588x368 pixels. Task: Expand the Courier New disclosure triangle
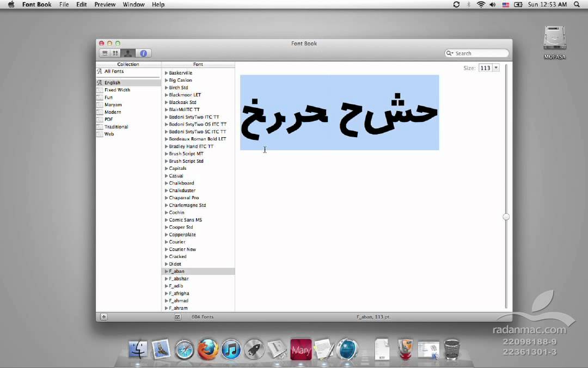[x=166, y=249]
